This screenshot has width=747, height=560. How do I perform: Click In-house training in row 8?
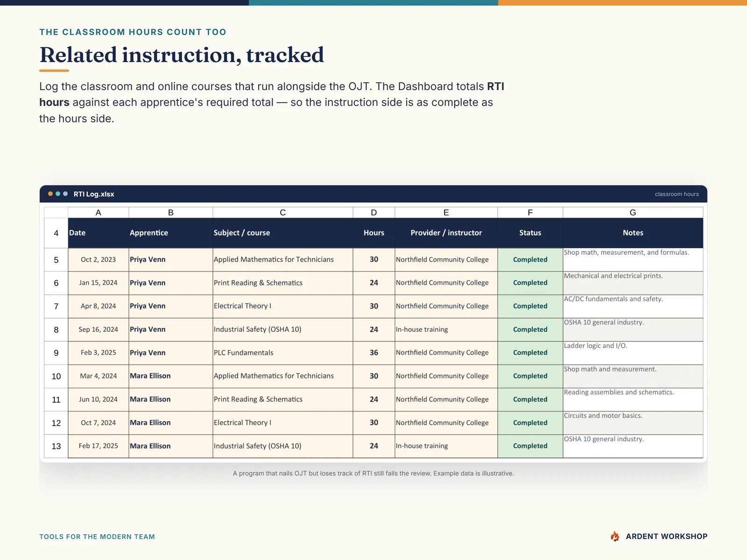(x=446, y=329)
